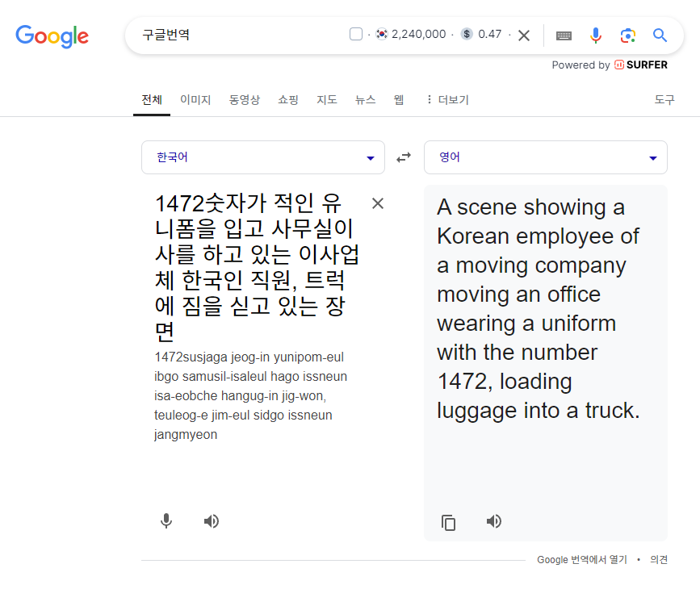This screenshot has width=700, height=589.
Task: Copy the English translation
Action: click(448, 522)
